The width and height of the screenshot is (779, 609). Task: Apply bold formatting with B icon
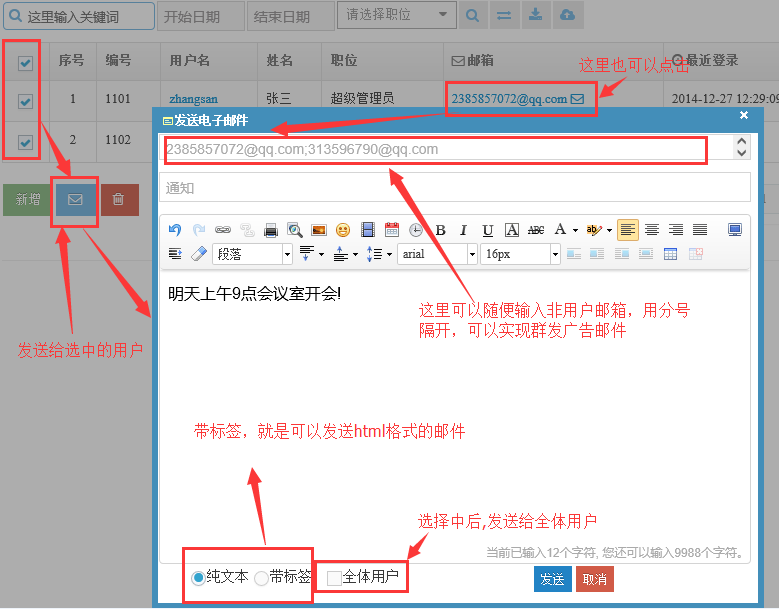coord(440,230)
